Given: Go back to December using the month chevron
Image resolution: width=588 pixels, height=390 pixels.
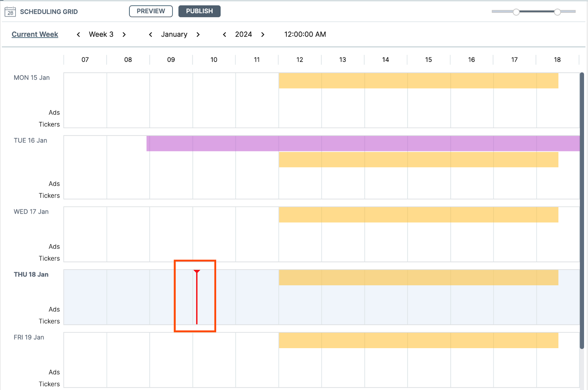Looking at the screenshot, I should (x=150, y=34).
